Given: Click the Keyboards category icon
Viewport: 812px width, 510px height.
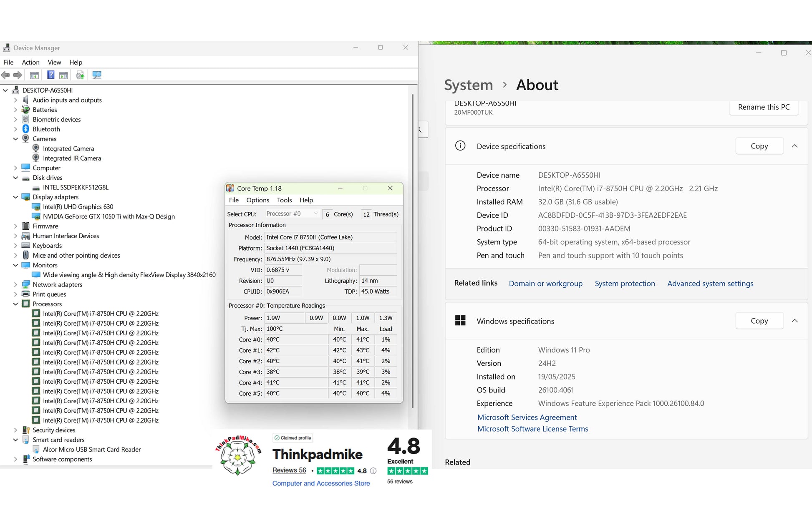Looking at the screenshot, I should [x=26, y=245].
